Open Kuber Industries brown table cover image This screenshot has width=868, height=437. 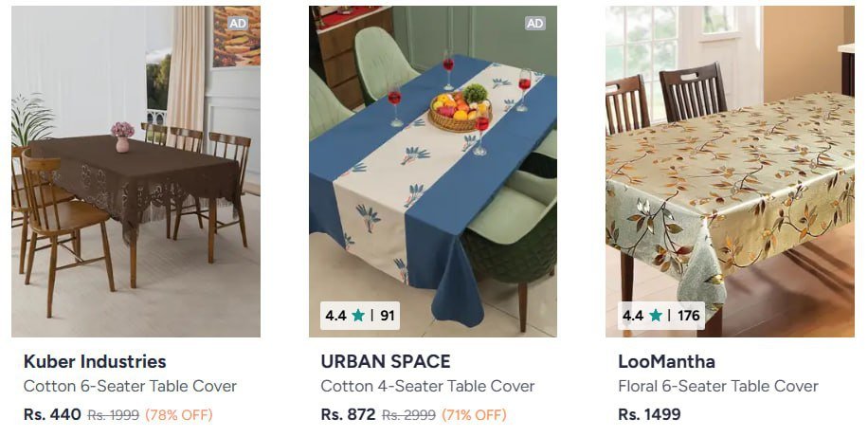coord(136,180)
